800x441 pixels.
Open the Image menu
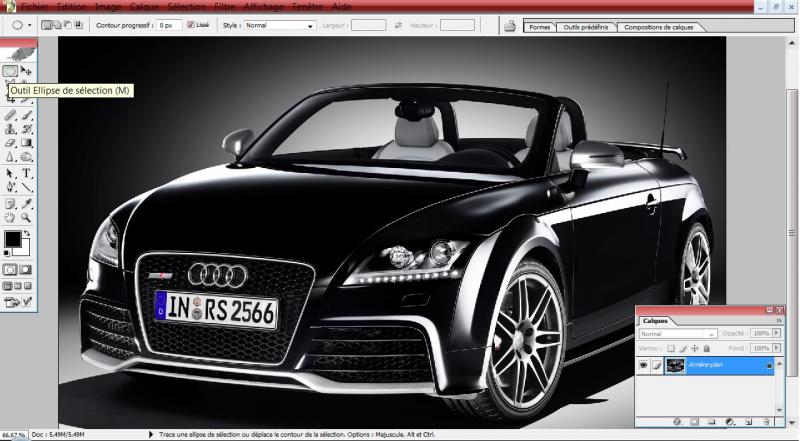coord(108,7)
